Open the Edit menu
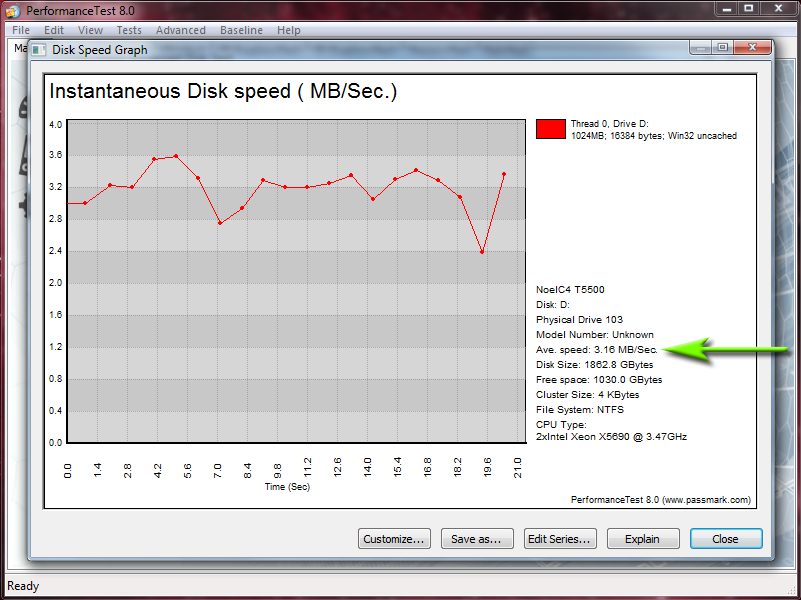 54,30
